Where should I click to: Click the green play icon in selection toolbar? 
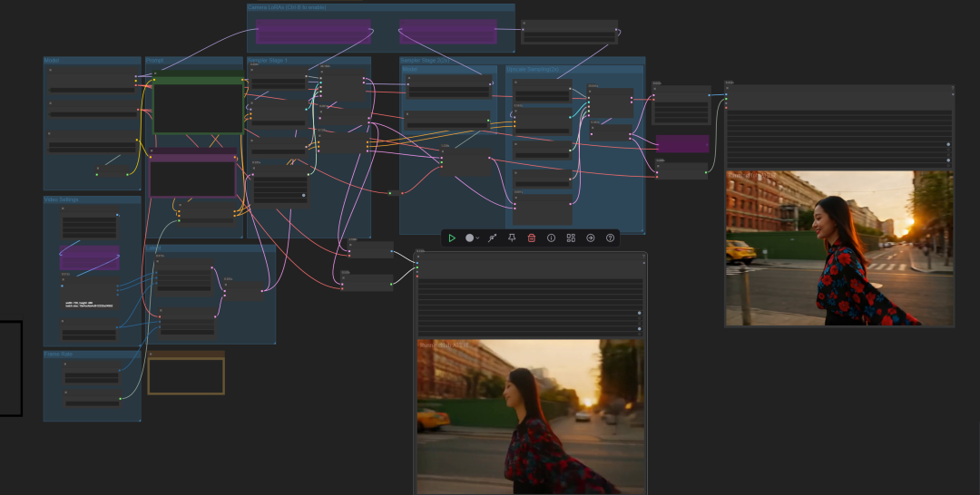coord(452,238)
